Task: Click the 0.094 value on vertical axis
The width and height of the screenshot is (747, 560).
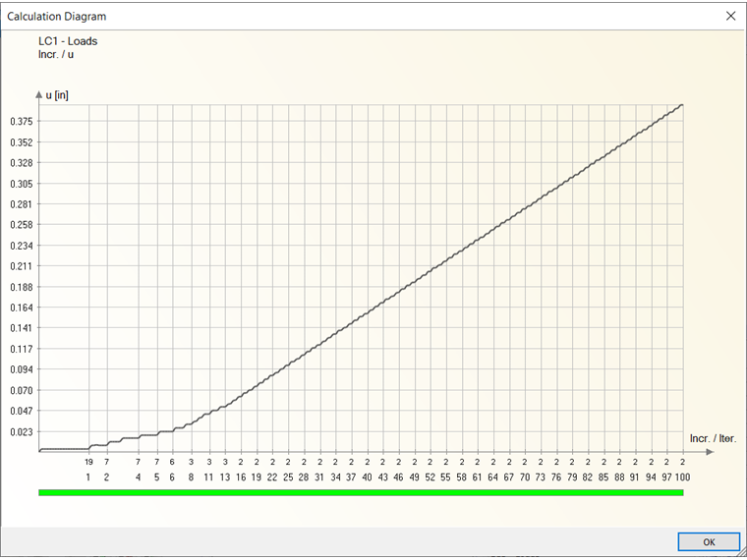Action: (x=21, y=369)
